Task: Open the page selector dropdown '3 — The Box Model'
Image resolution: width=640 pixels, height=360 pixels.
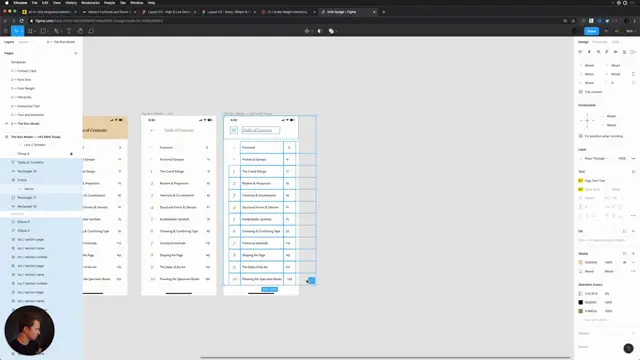Action: click(x=61, y=42)
